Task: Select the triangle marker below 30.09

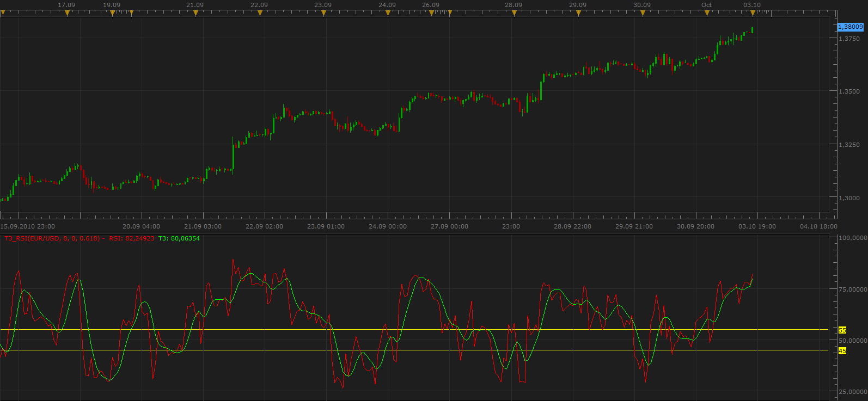Action: click(x=643, y=13)
